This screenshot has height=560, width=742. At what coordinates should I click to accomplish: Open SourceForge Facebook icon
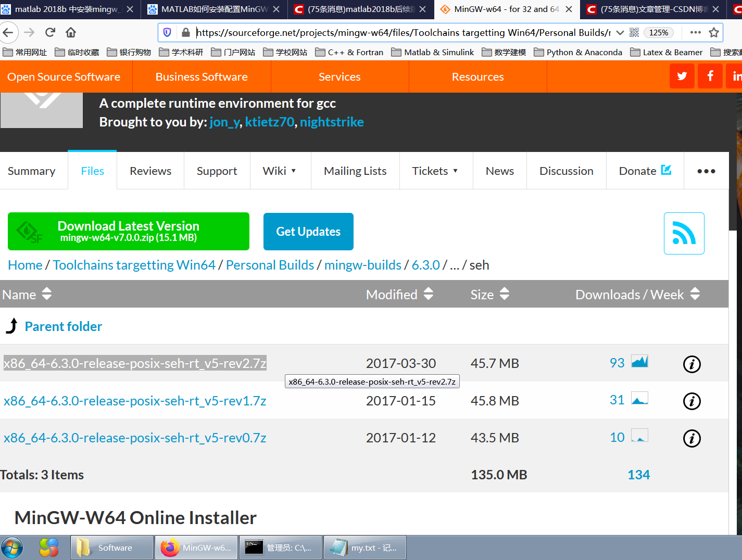(x=710, y=76)
